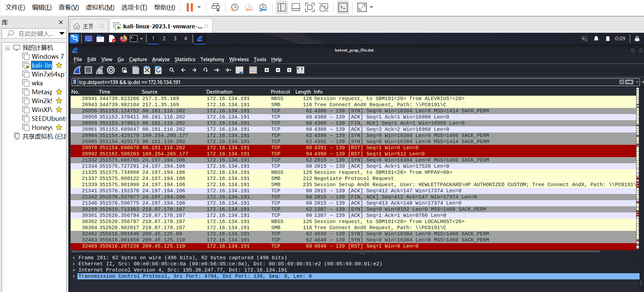Go forward in packet history arrow

pyautogui.click(x=194, y=70)
